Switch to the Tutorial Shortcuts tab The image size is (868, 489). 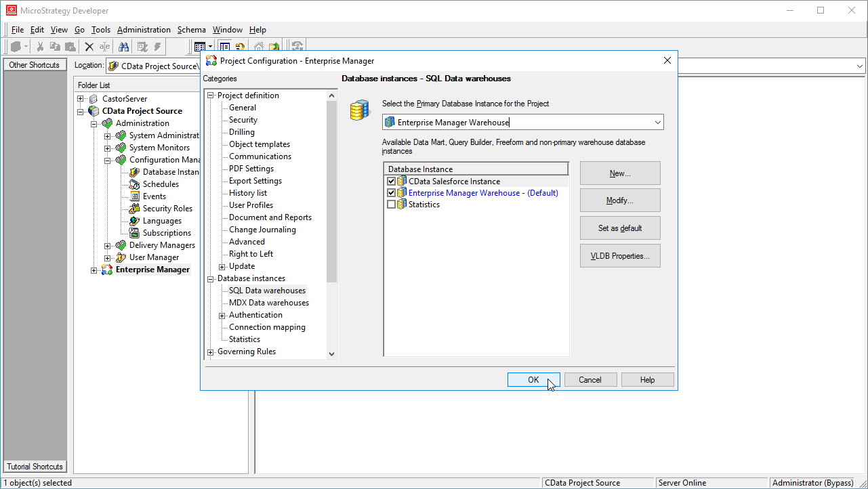pos(35,466)
